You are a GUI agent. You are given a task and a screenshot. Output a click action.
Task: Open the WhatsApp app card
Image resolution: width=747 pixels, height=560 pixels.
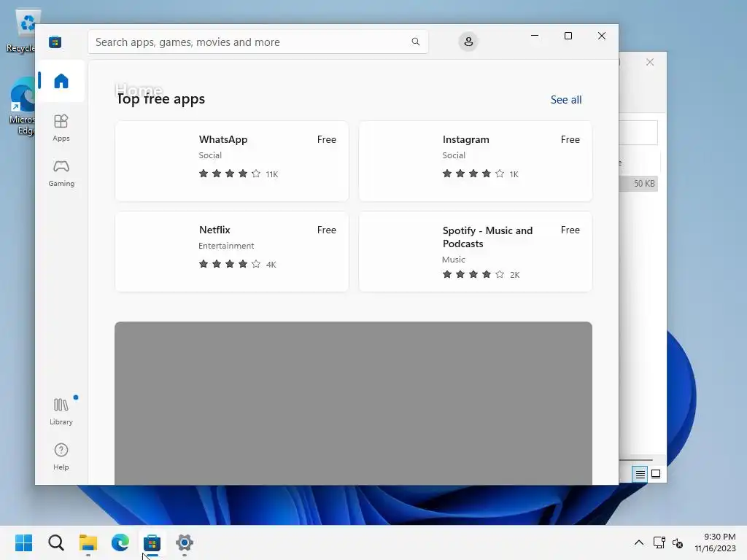[x=231, y=161]
